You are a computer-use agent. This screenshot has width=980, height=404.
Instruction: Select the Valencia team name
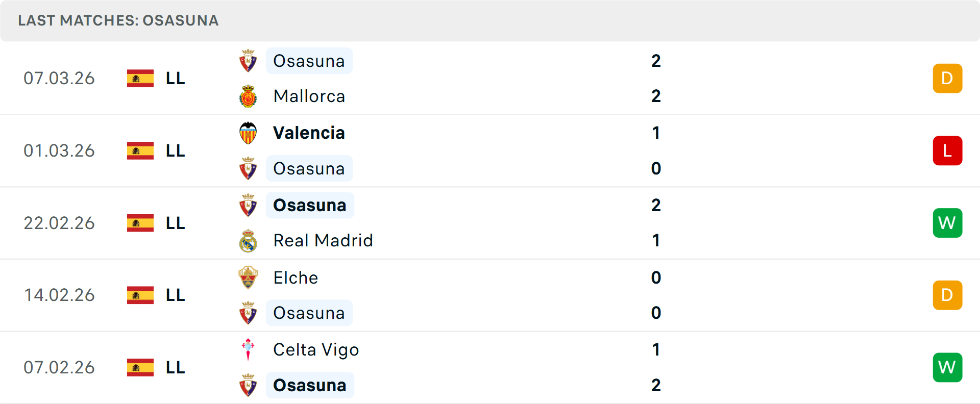tap(309, 133)
